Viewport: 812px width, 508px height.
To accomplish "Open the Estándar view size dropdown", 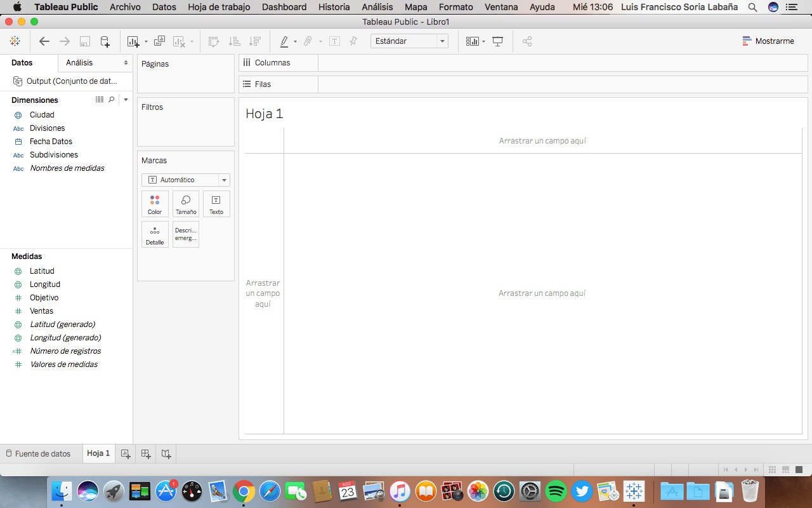I will click(x=409, y=41).
